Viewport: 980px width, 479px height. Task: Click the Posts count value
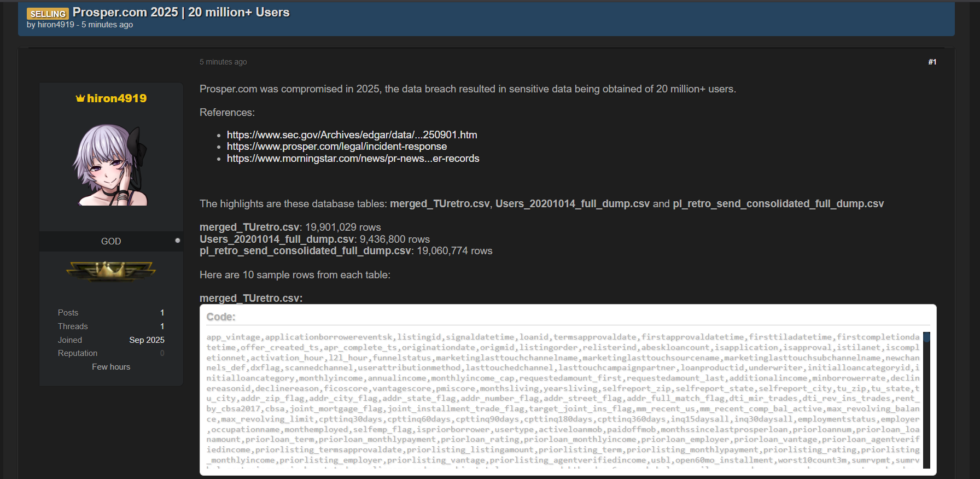[x=162, y=313]
